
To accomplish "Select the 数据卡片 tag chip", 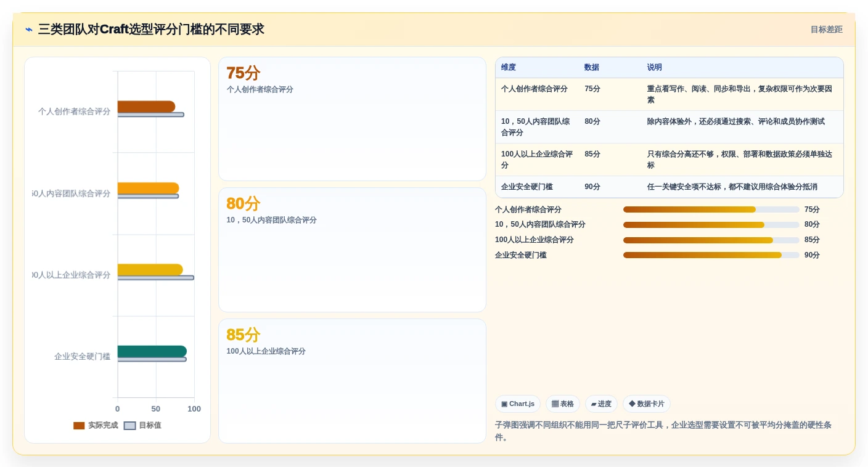I will click(647, 404).
